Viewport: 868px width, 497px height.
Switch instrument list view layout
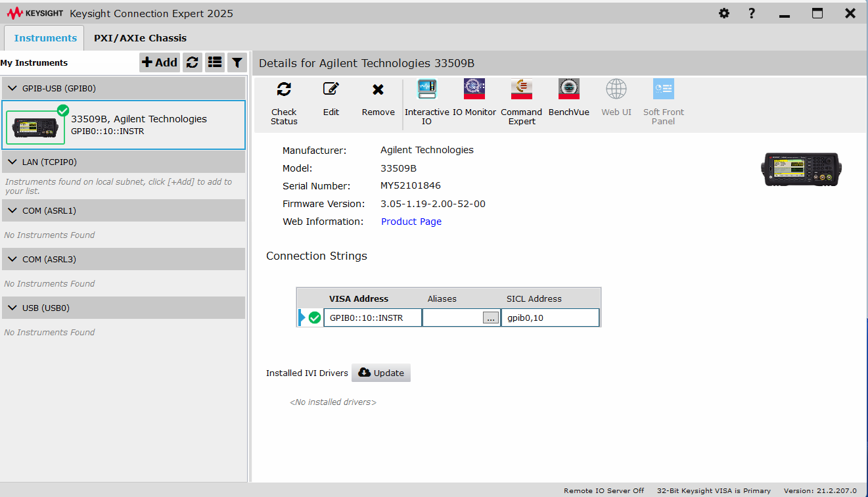tap(215, 62)
